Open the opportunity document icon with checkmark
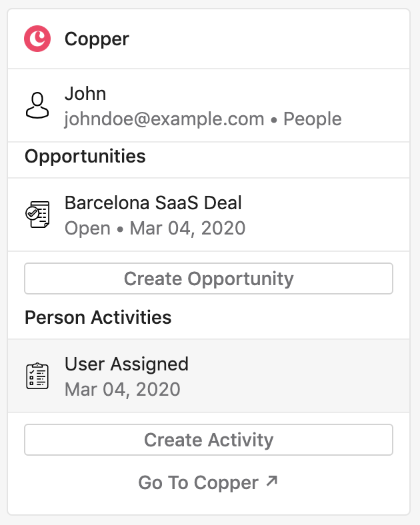This screenshot has height=525, width=420. pos(37,215)
